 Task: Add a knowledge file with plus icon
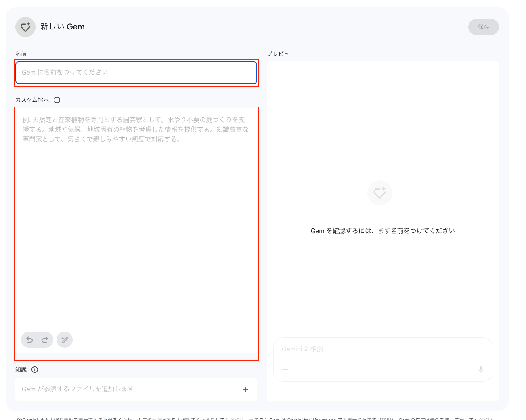[245, 389]
